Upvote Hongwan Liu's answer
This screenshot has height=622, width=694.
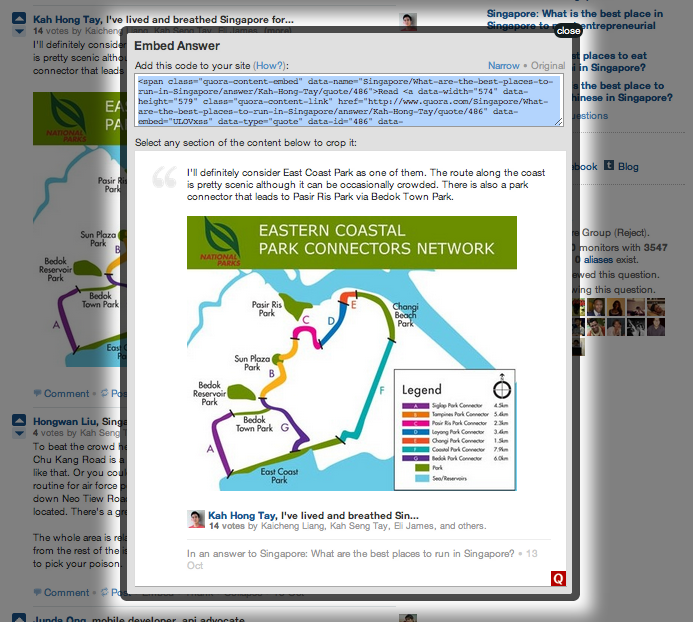pyautogui.click(x=19, y=420)
